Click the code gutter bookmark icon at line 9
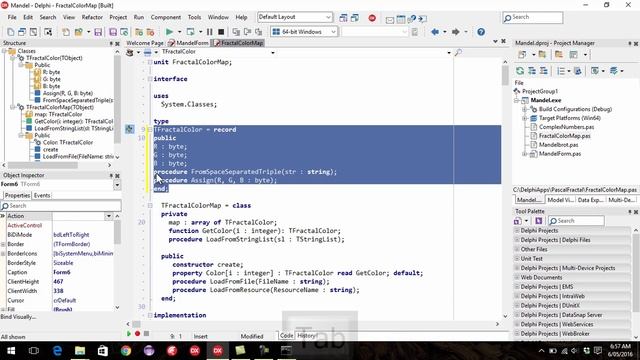 pyautogui.click(x=130, y=129)
